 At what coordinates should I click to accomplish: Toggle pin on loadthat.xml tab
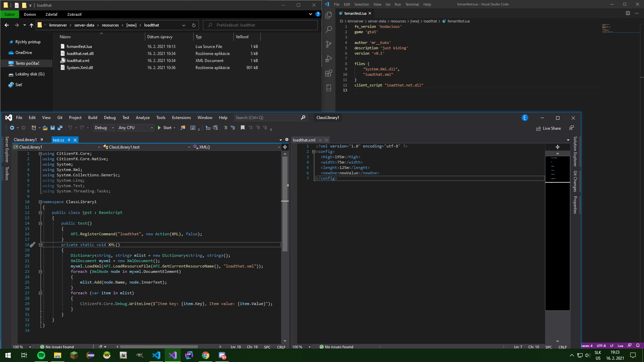click(320, 140)
